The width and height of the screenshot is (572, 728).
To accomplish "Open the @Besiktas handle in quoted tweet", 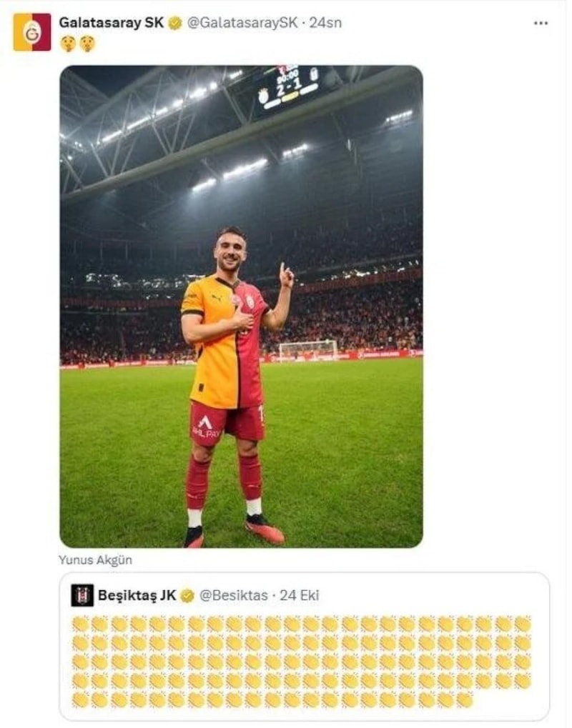I will [233, 595].
